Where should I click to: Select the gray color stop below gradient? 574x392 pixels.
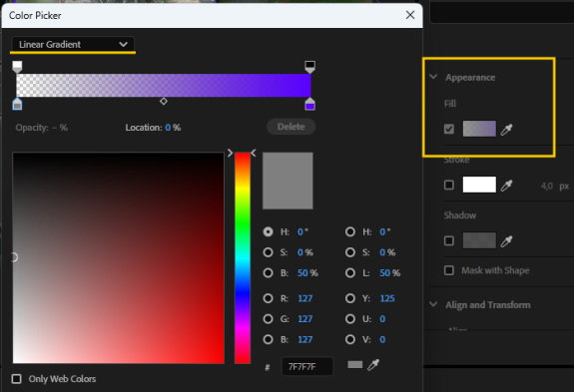[x=17, y=104]
